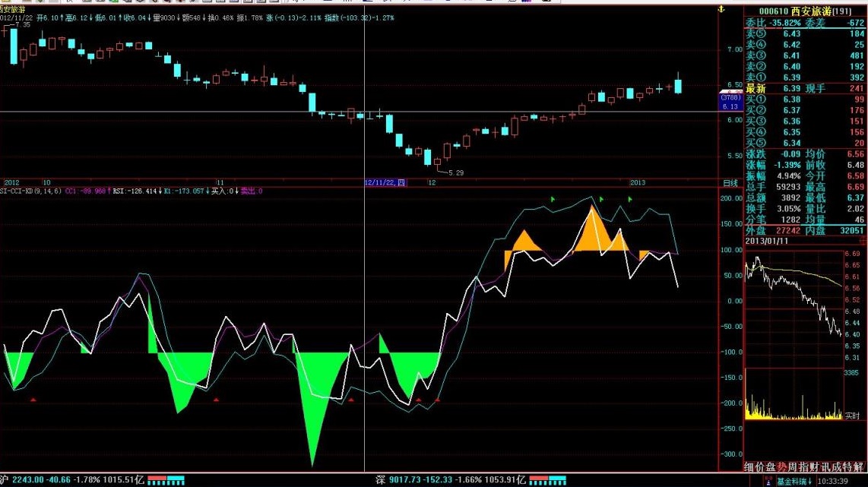Click the 10:33:39 clock display

832,482
